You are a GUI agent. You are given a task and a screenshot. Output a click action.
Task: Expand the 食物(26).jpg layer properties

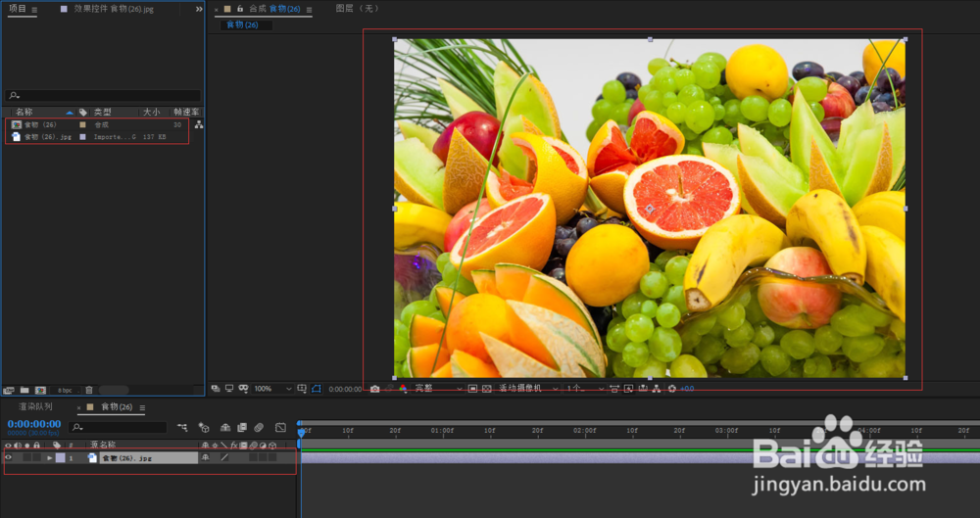click(49, 458)
